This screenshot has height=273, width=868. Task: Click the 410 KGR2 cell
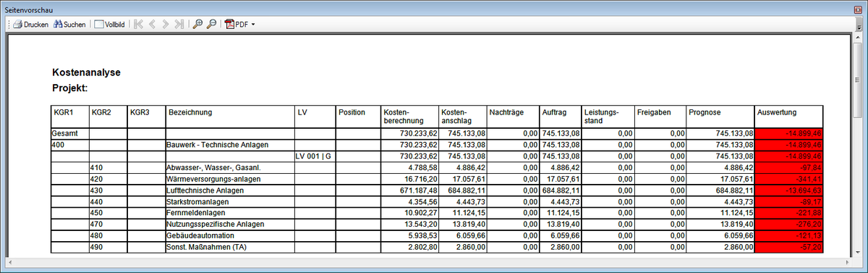click(x=108, y=167)
